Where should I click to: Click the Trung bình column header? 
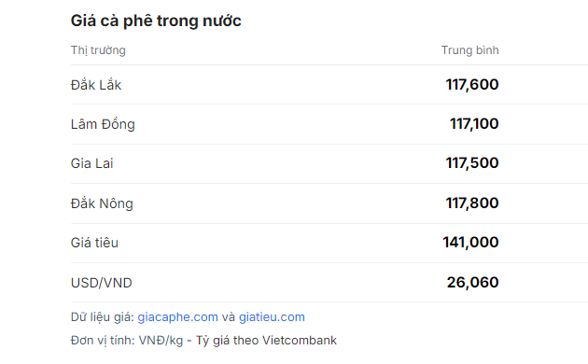(x=469, y=50)
